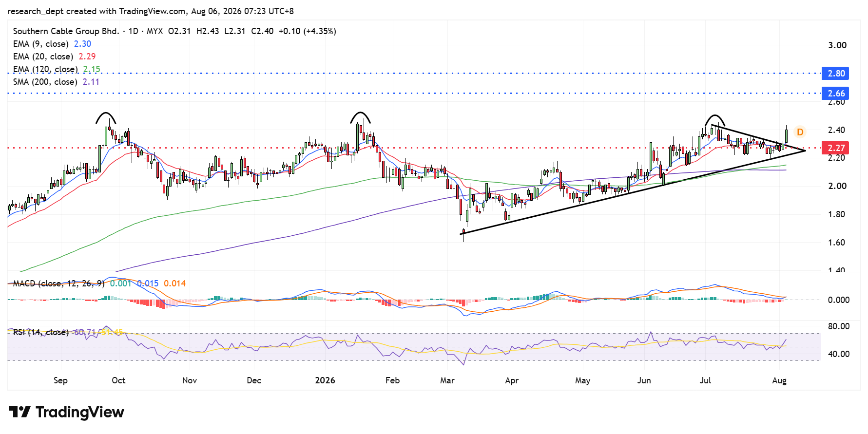The image size is (868, 434).
Task: Click the 1.60 price axis label
Action: click(x=836, y=243)
